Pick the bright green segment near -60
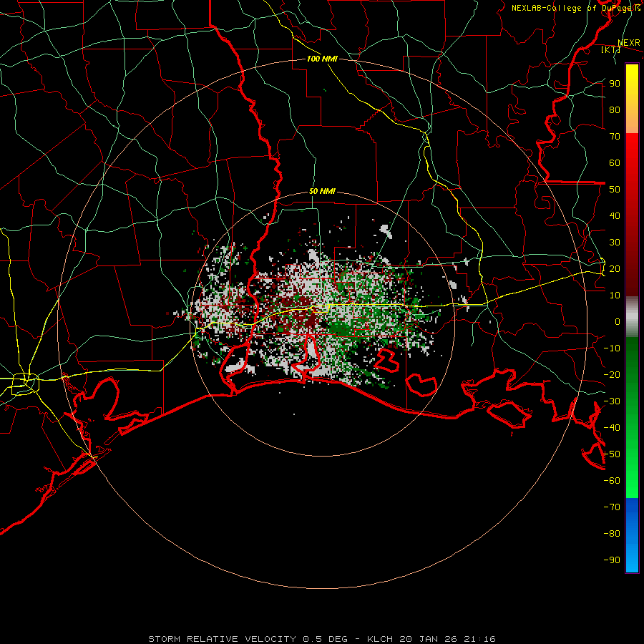 (632, 481)
